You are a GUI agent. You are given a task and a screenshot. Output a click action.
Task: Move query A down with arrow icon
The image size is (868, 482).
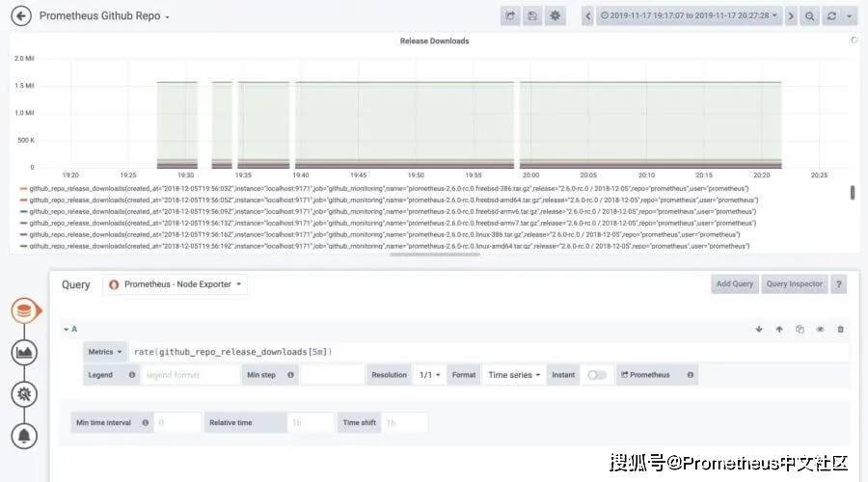click(759, 329)
